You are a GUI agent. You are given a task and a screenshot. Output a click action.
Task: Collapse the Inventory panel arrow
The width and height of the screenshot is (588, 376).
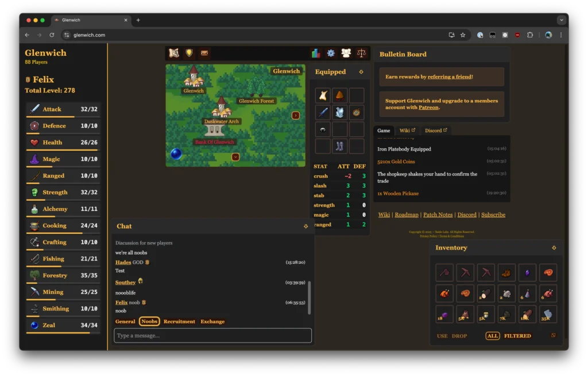pos(554,248)
